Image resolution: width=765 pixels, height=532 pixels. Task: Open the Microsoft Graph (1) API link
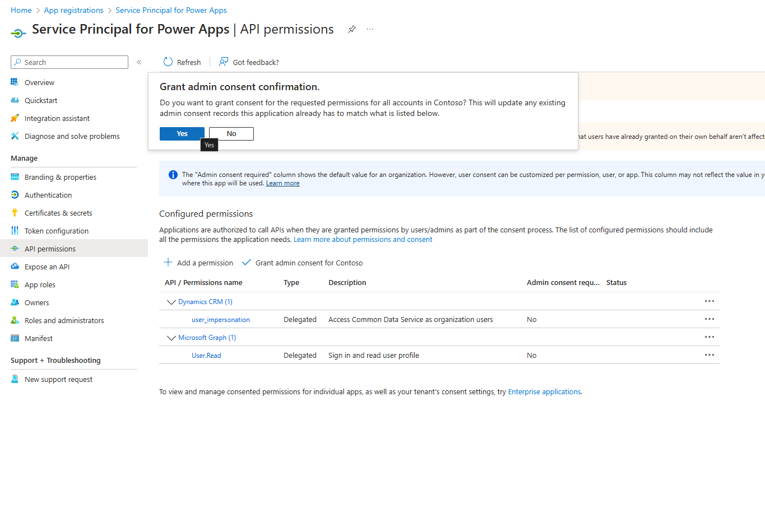tap(207, 337)
